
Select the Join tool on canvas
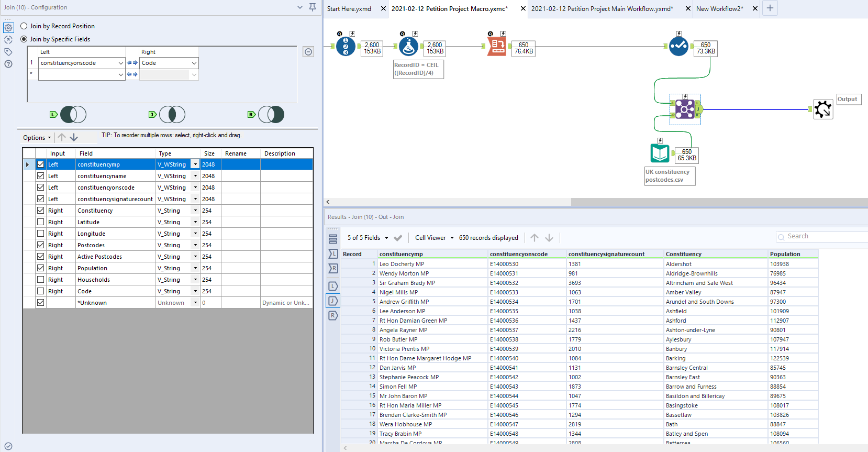click(685, 109)
